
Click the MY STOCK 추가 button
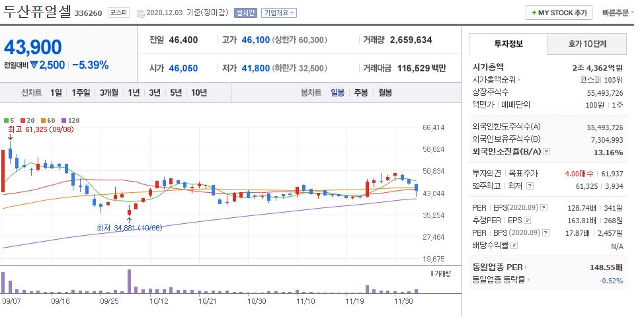point(559,13)
